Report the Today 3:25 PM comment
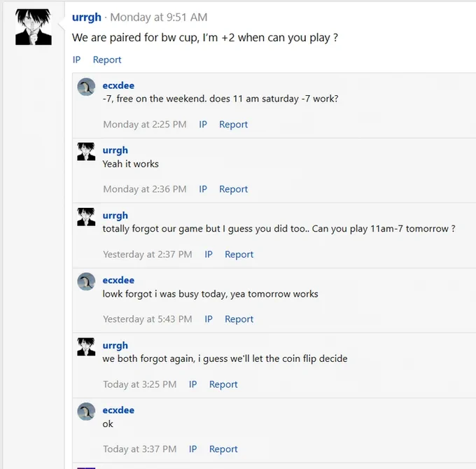 click(223, 384)
